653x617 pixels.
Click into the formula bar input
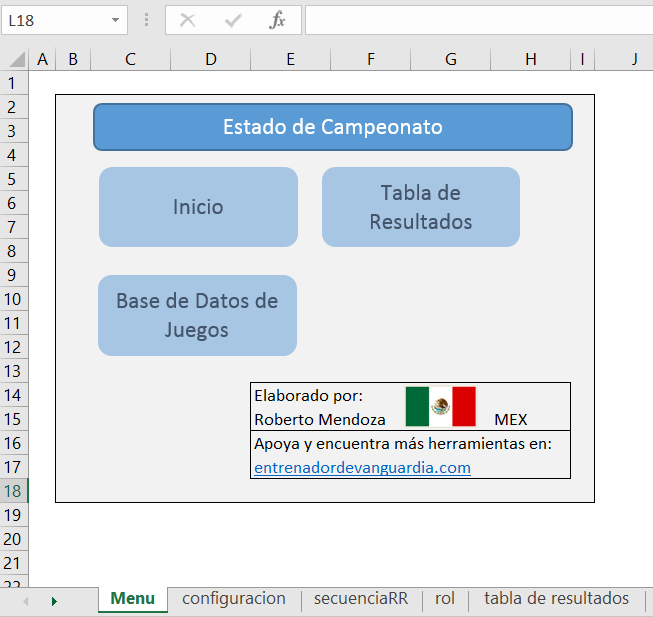tap(478, 20)
